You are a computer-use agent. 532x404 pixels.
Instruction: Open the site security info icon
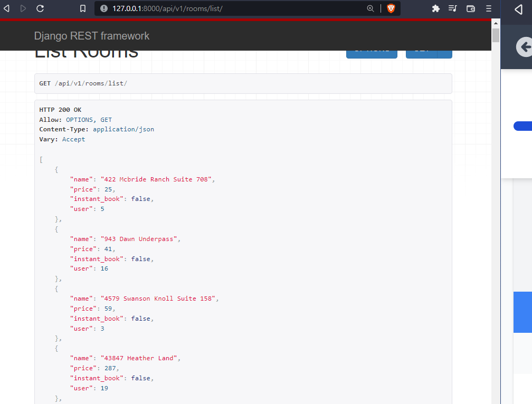coord(104,8)
